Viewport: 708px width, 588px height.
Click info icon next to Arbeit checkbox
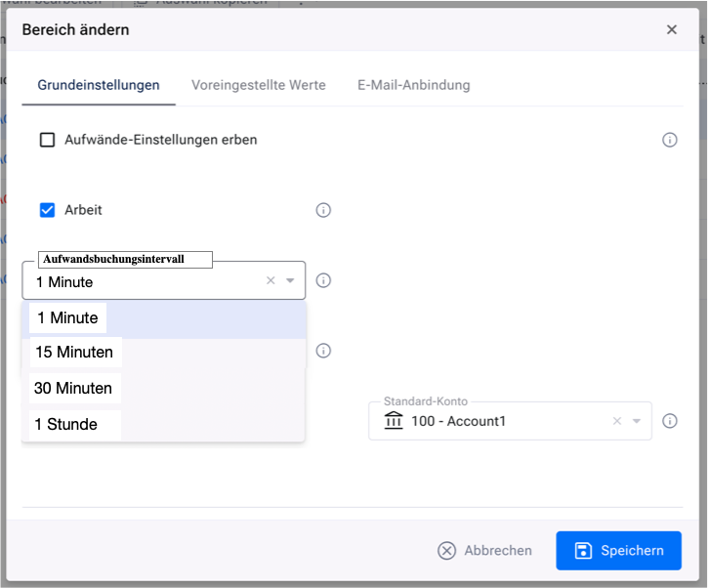323,210
